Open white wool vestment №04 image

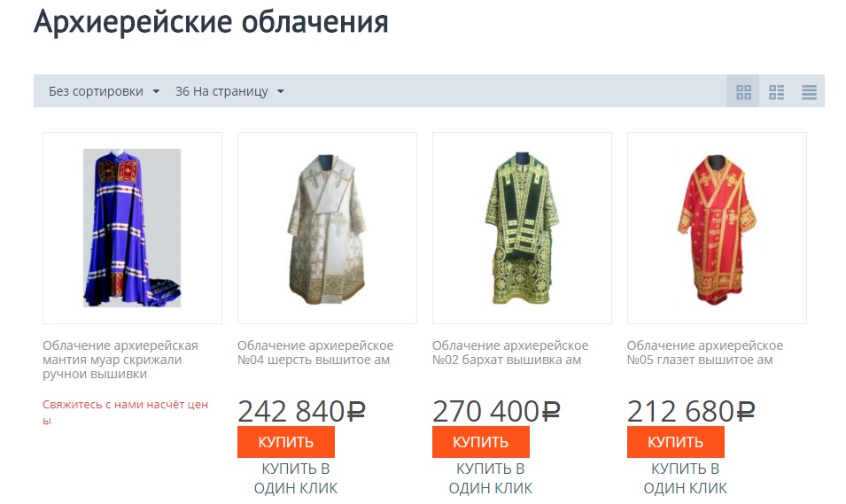327,228
